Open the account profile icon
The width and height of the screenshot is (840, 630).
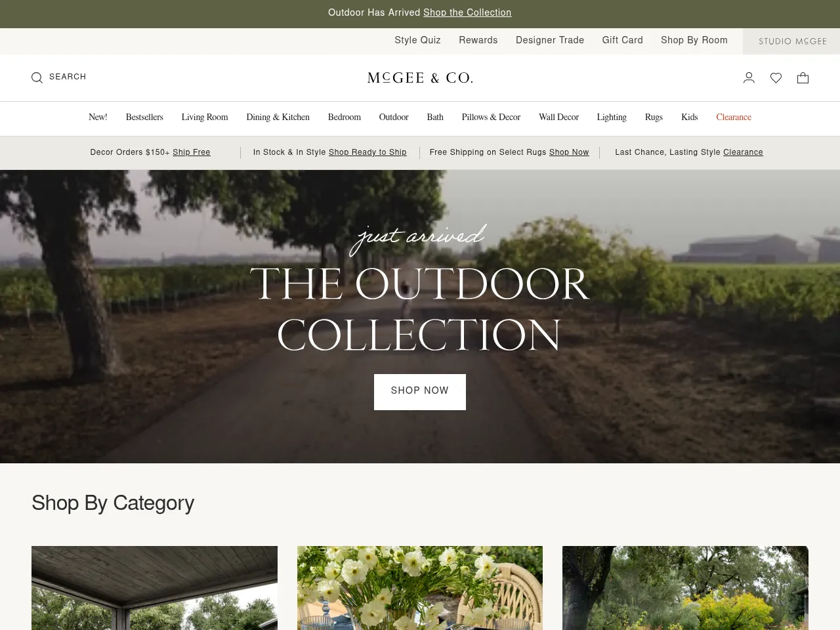749,77
